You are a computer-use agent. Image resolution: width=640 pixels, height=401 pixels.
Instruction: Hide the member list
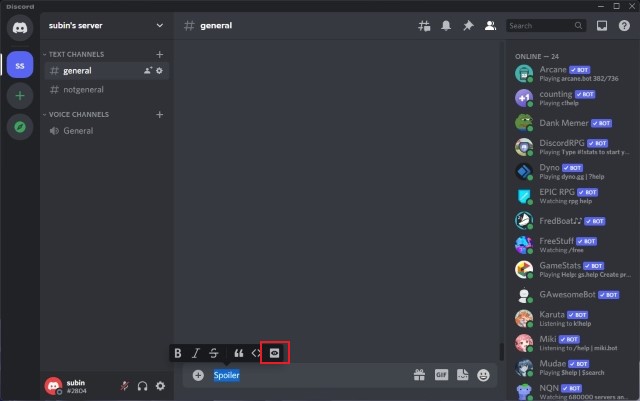click(490, 25)
